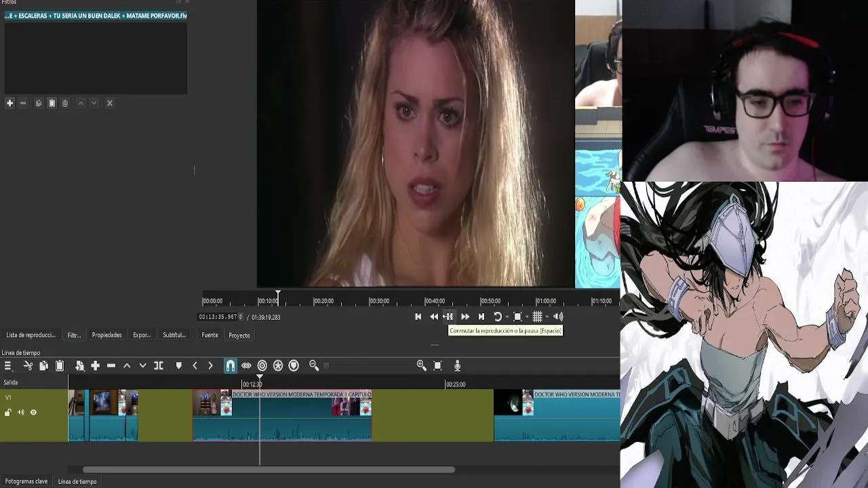Screen dimensions: 868x488
Task: Zoom in the timeline
Action: pos(422,366)
